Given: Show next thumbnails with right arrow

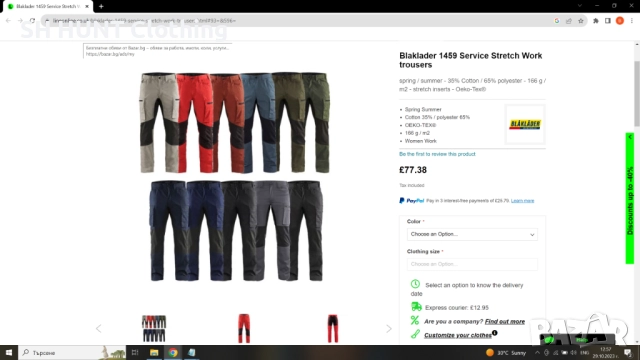Looking at the screenshot, I should point(389,329).
